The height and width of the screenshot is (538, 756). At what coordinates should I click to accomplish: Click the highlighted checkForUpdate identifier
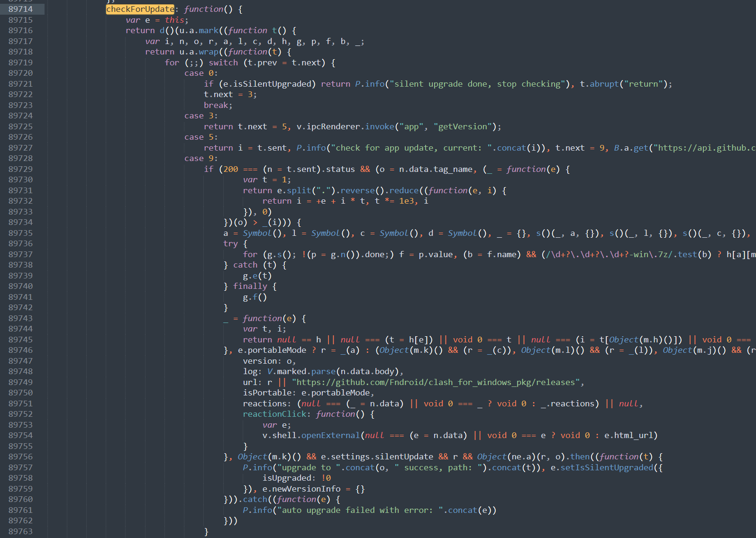coord(140,9)
